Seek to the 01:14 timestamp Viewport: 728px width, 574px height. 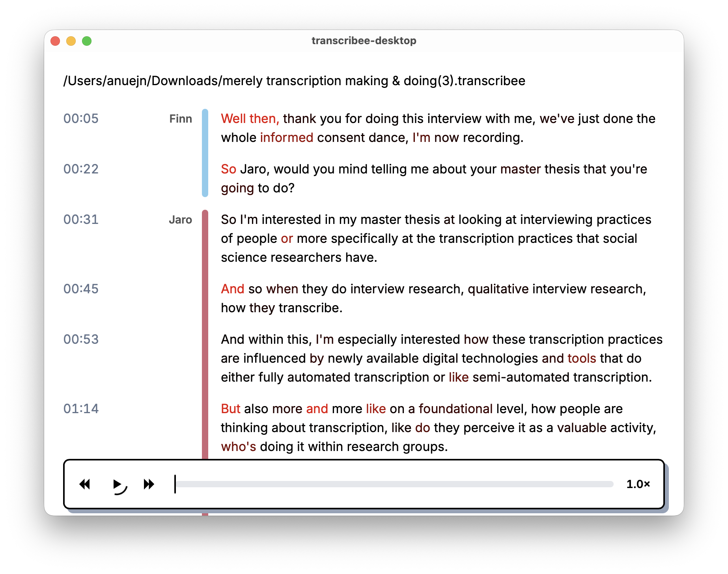tap(81, 409)
